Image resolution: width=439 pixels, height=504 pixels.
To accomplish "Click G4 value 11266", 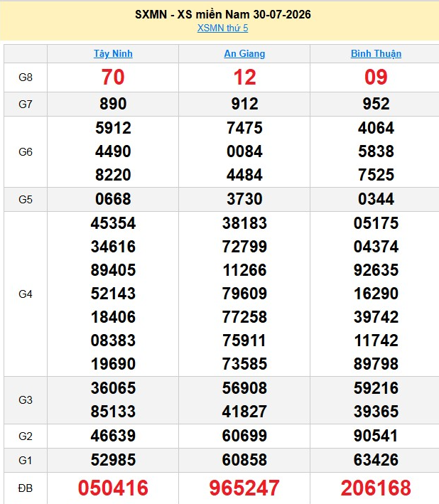I will pos(244,270).
